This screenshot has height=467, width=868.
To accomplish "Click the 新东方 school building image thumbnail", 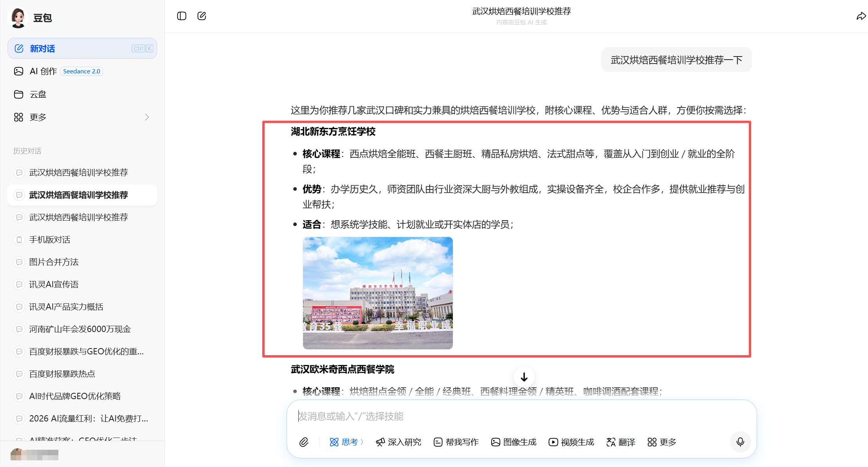I will pyautogui.click(x=378, y=293).
